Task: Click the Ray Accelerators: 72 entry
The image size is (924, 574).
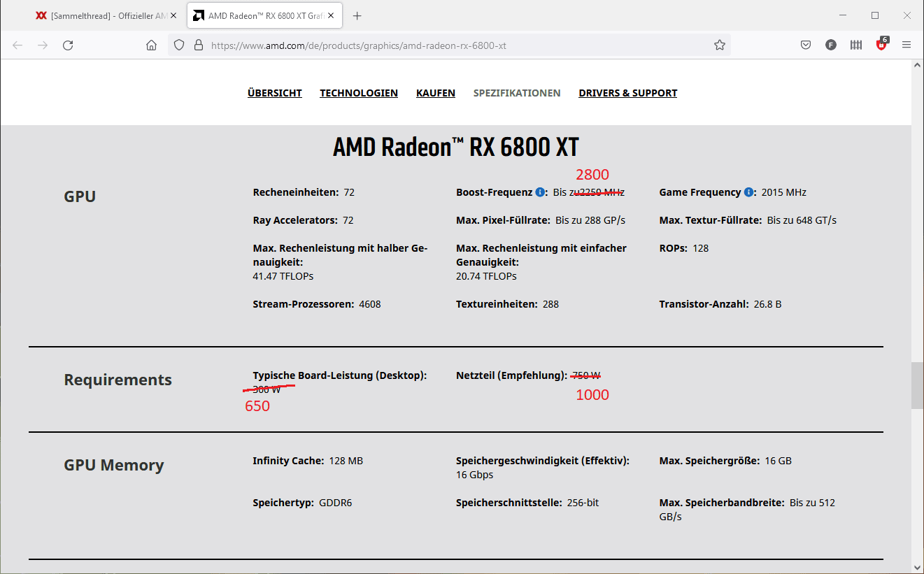Action: 303,220
